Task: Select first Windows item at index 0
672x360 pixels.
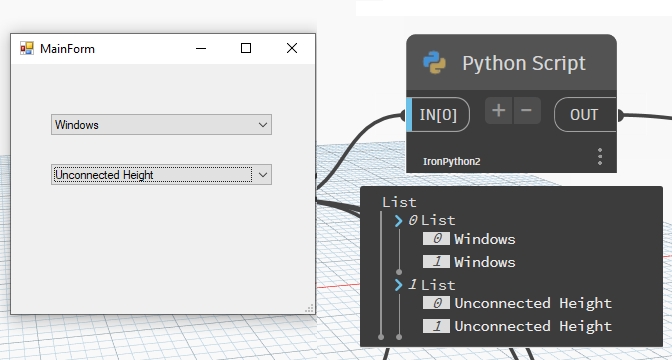Action: (485, 239)
